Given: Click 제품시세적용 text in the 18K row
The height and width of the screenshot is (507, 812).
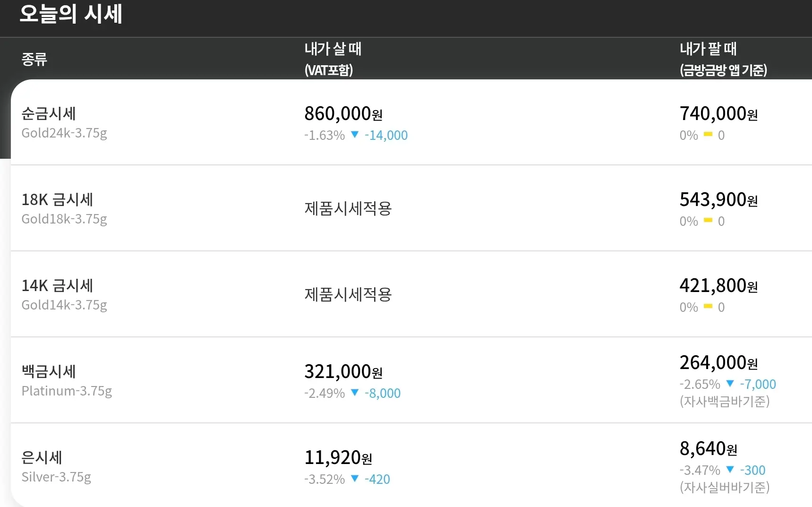Looking at the screenshot, I should 348,208.
